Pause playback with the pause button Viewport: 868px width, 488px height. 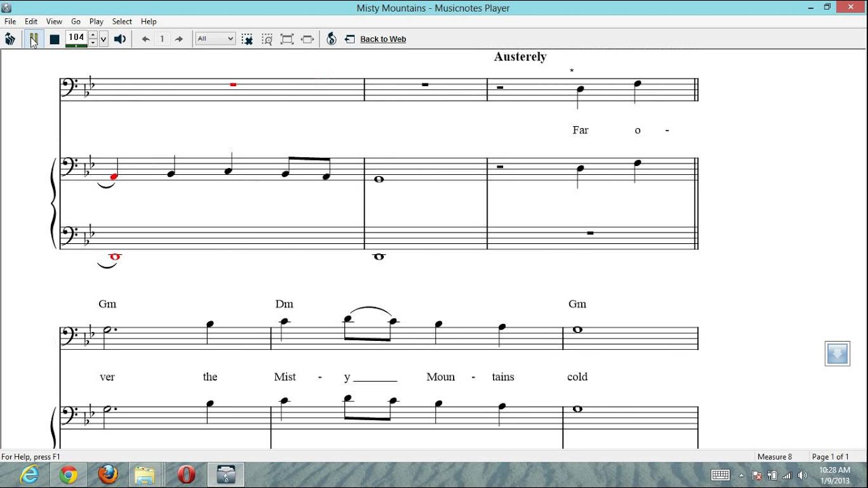point(33,39)
